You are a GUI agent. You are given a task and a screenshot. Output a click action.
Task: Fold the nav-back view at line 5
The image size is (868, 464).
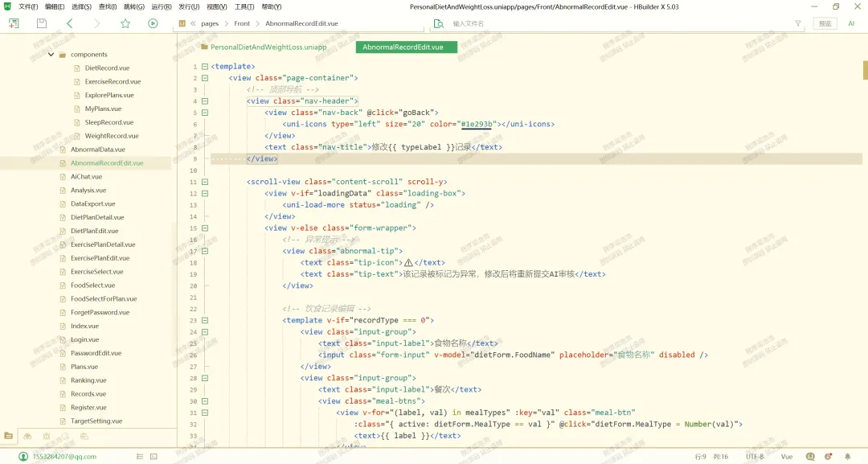[205, 113]
